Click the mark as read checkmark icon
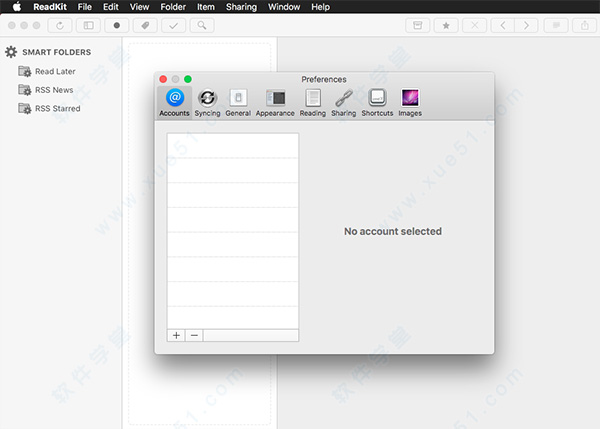This screenshot has width=600, height=429. point(173,26)
